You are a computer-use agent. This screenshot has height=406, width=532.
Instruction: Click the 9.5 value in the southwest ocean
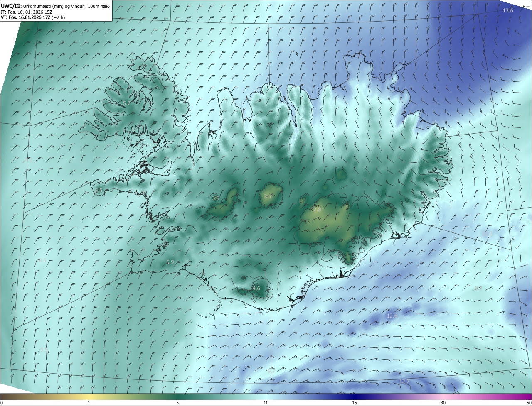pyautogui.click(x=44, y=350)
